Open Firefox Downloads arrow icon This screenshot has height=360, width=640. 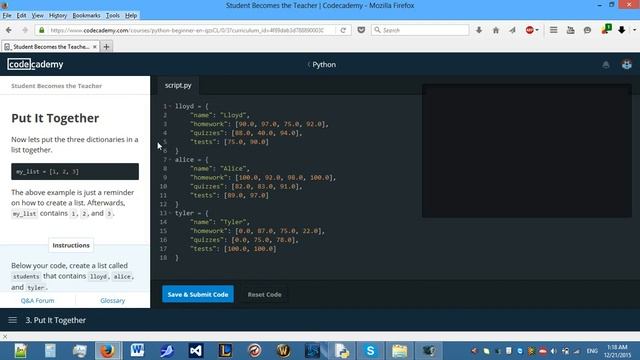coord(479,30)
